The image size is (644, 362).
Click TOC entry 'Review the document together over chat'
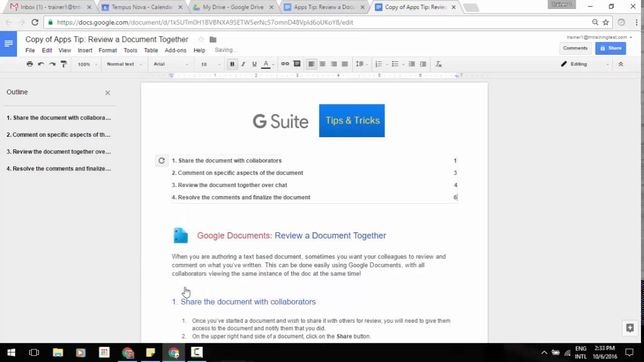[229, 185]
